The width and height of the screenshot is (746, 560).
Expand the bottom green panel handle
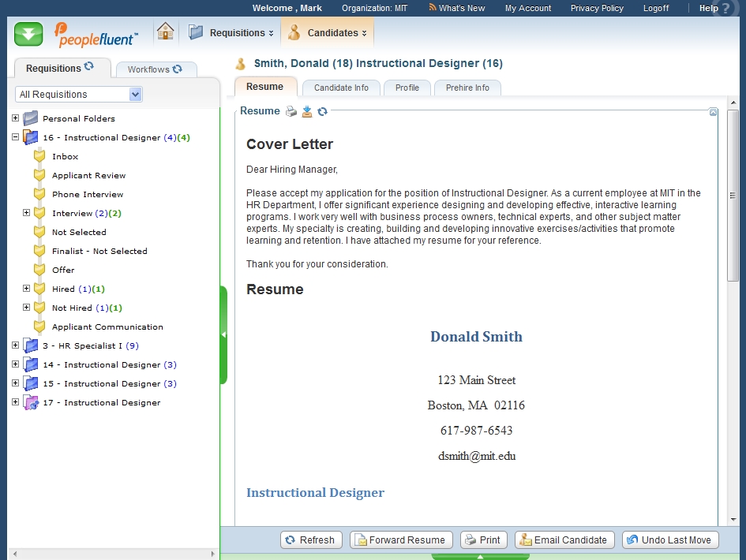click(480, 557)
